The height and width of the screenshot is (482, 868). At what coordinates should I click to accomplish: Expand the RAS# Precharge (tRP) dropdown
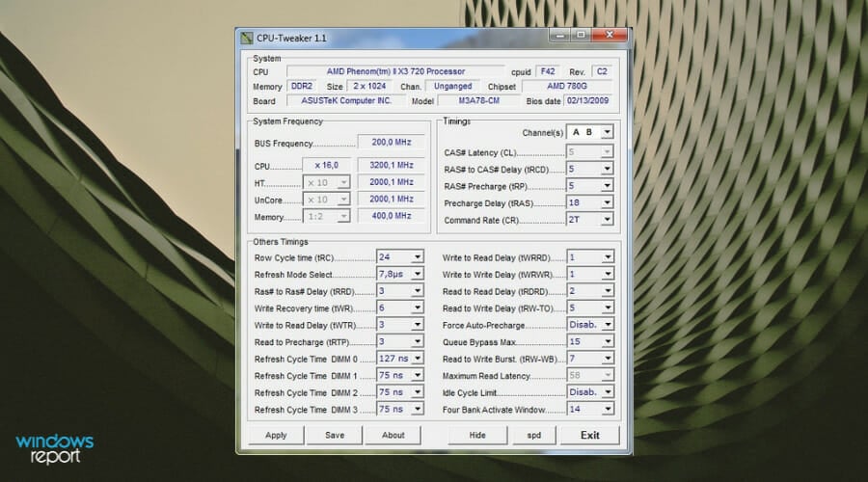click(x=589, y=186)
